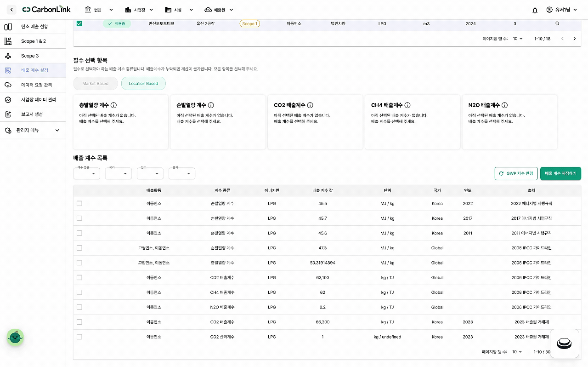Open the 계수 종류 filter dropdown
Image resolution: width=588 pixels, height=367 pixels.
pyautogui.click(x=86, y=173)
